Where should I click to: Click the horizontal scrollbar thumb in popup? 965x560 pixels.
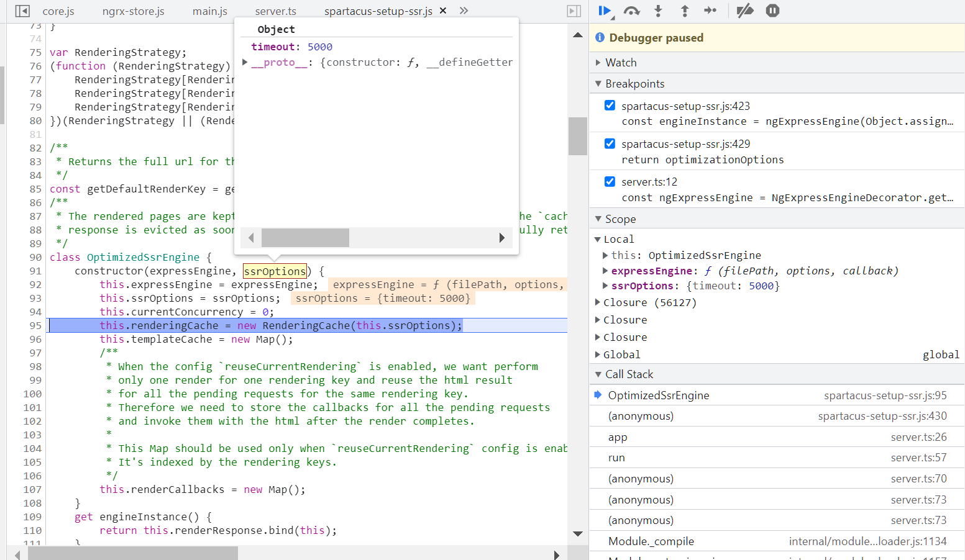click(x=305, y=238)
